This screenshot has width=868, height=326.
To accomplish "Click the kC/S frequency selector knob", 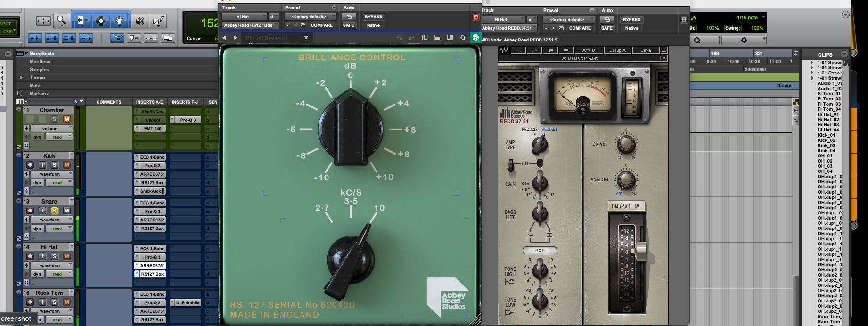I will click(x=350, y=260).
